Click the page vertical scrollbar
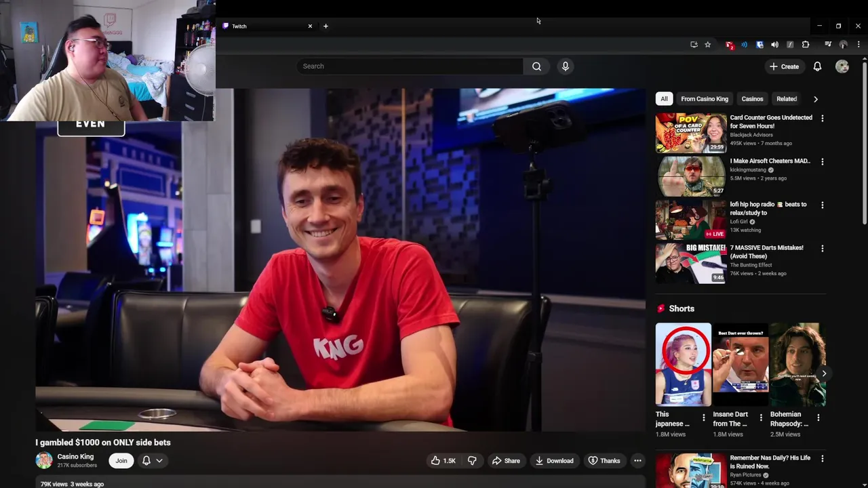 coord(865,142)
